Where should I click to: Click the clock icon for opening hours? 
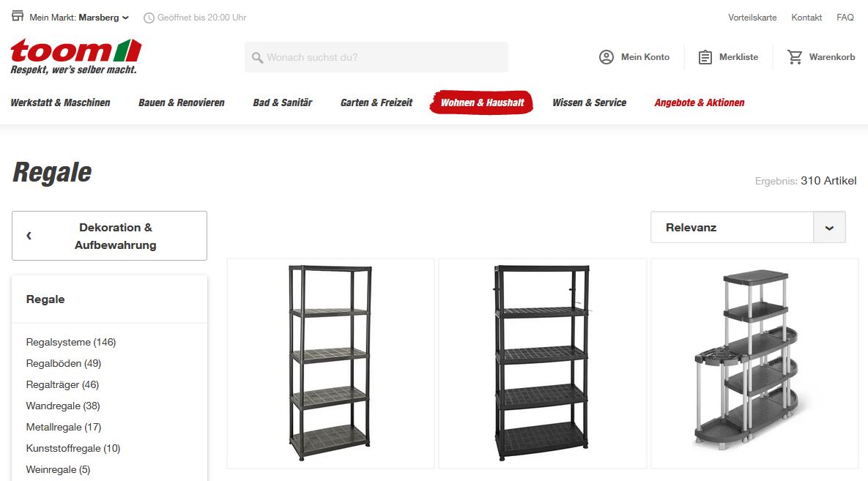click(x=149, y=18)
